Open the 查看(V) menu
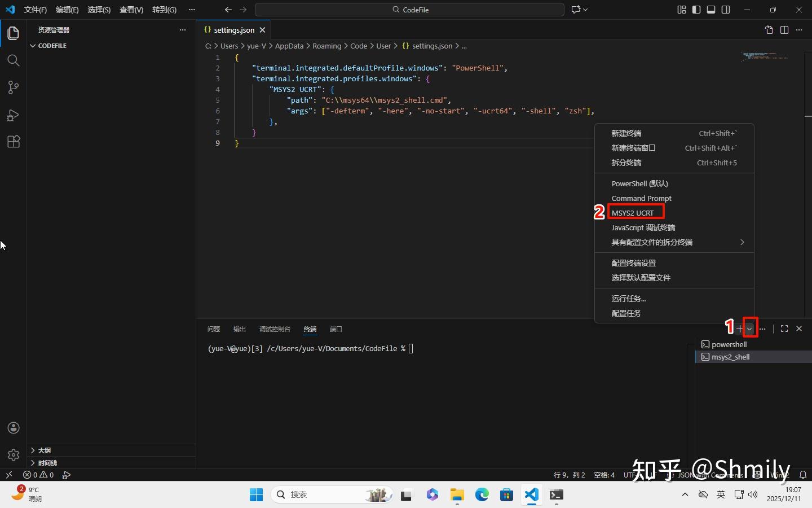This screenshot has width=812, height=508. pyautogui.click(x=131, y=10)
